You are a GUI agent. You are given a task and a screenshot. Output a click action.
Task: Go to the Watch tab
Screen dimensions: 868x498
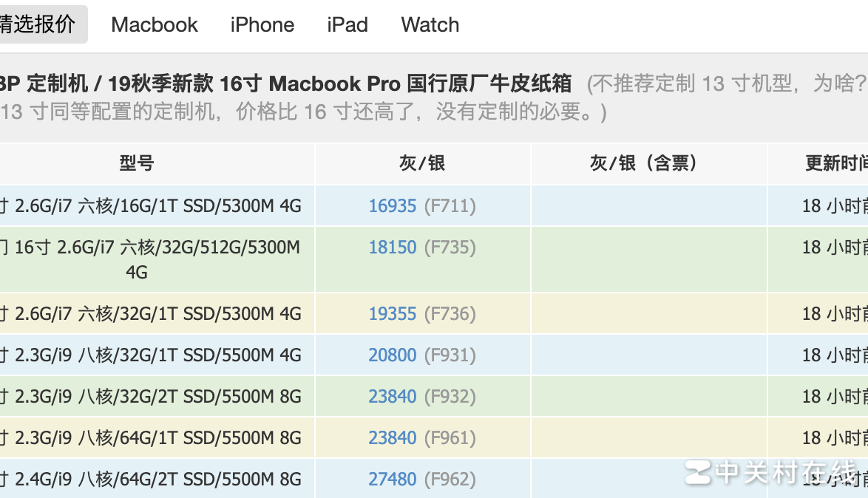tap(430, 24)
